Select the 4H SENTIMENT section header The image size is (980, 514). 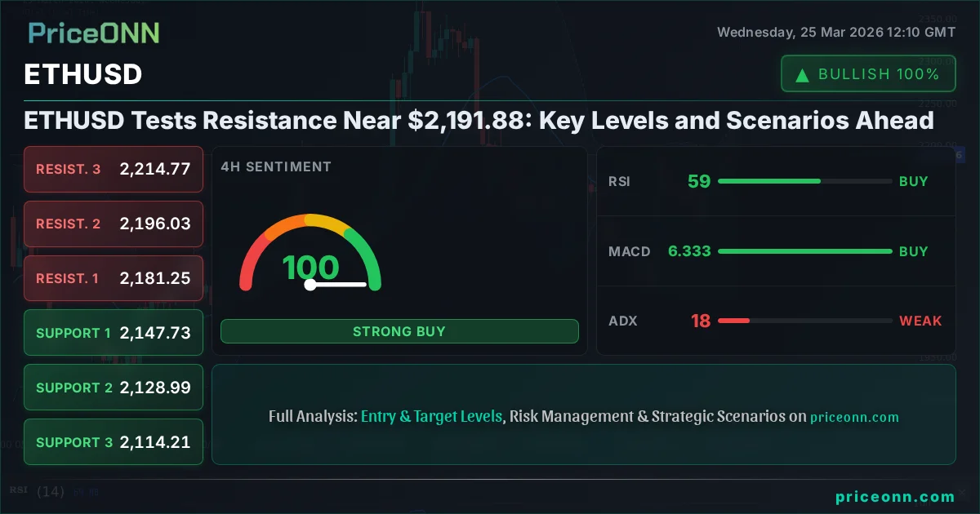tap(276, 166)
